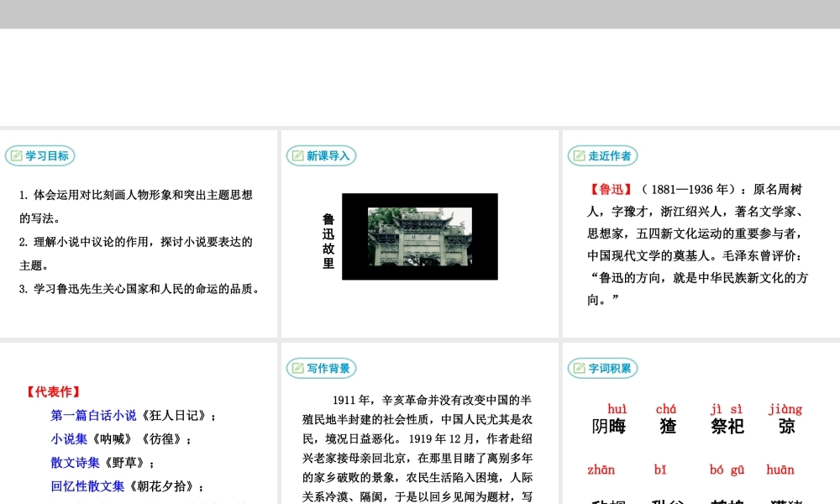Select the 写作背景 heading label
The height and width of the screenshot is (504, 840).
pyautogui.click(x=328, y=369)
